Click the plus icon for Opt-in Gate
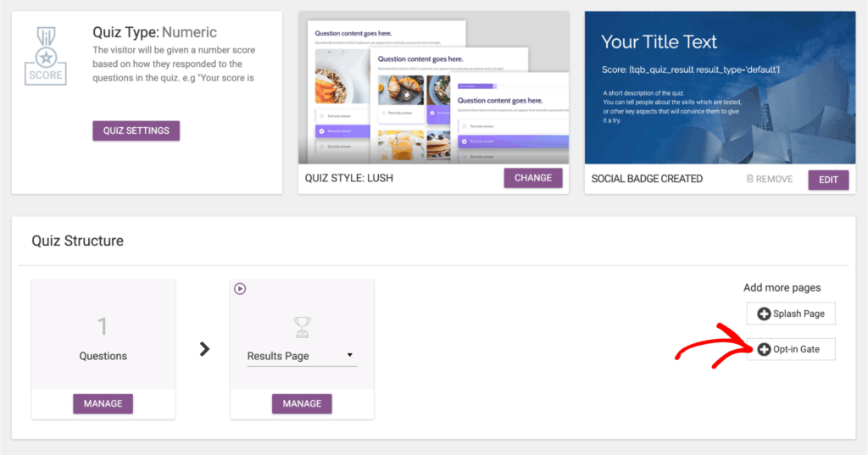 764,349
